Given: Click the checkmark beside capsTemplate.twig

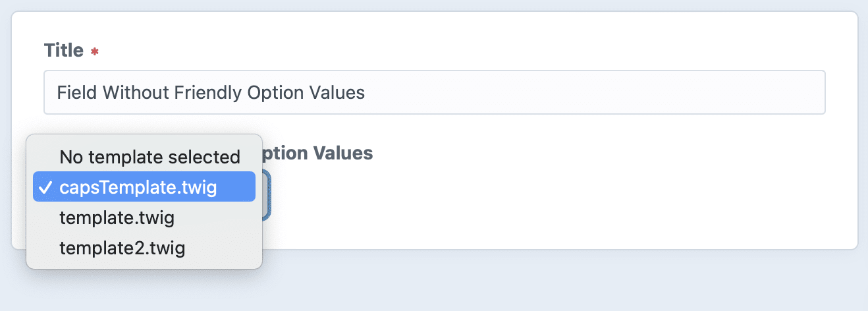Looking at the screenshot, I should pyautogui.click(x=45, y=188).
